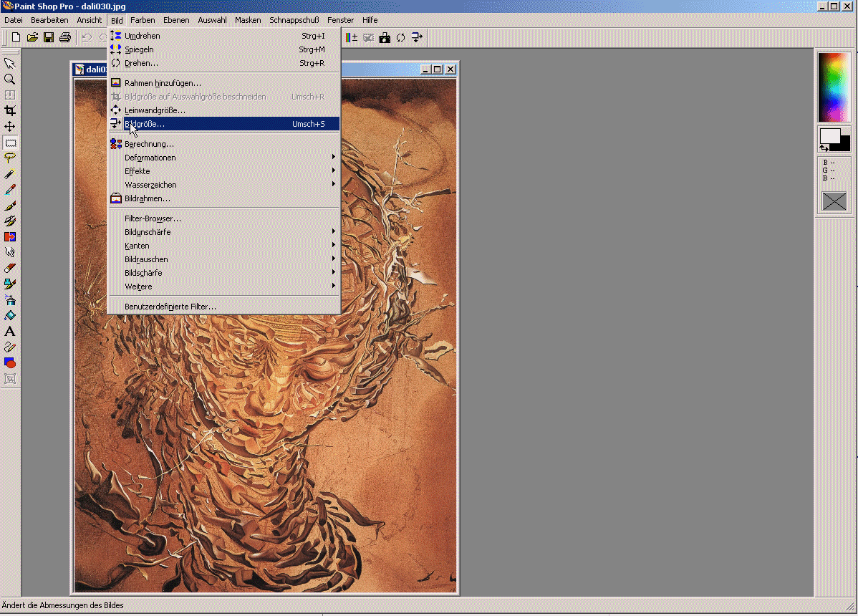Open the Bearbeiten menu
The image size is (858, 616).
[49, 20]
